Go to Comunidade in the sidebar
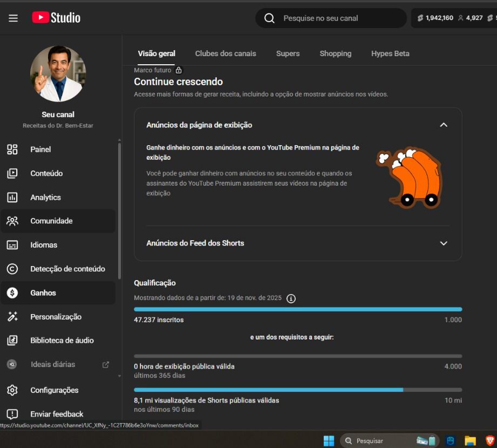 [x=51, y=221]
